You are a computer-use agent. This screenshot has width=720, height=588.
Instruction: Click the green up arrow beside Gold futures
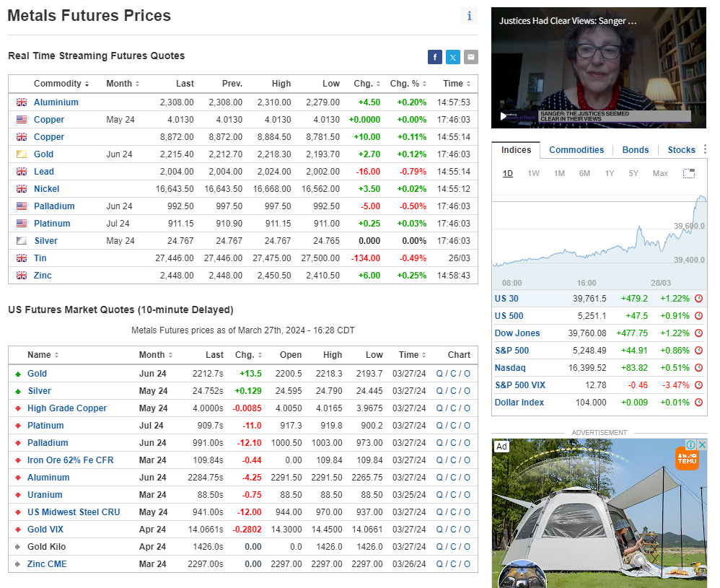[x=18, y=374]
